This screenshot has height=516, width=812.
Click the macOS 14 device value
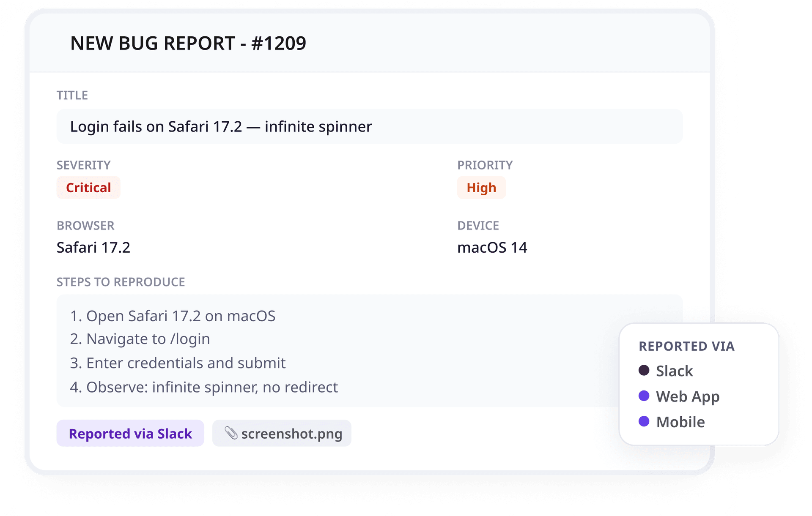(x=492, y=248)
